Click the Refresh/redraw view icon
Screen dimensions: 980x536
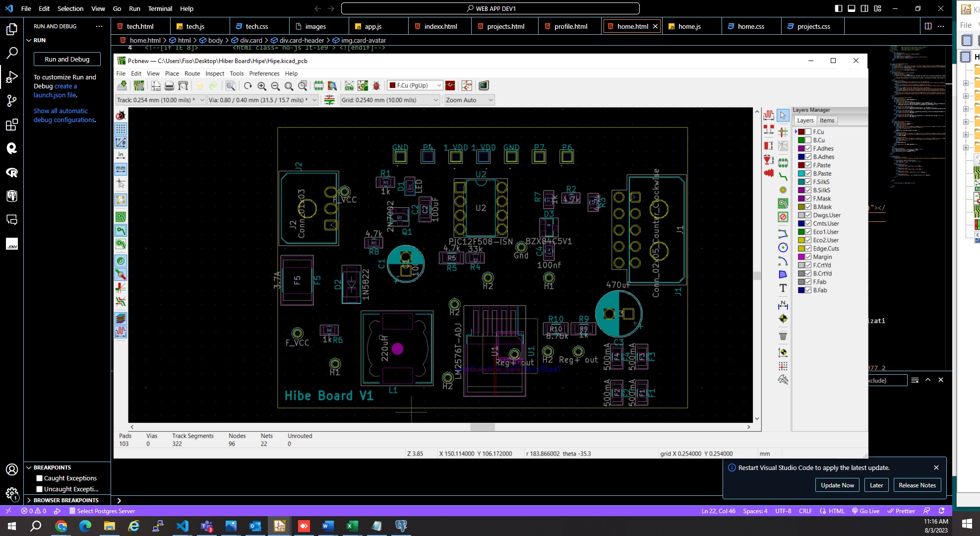248,85
